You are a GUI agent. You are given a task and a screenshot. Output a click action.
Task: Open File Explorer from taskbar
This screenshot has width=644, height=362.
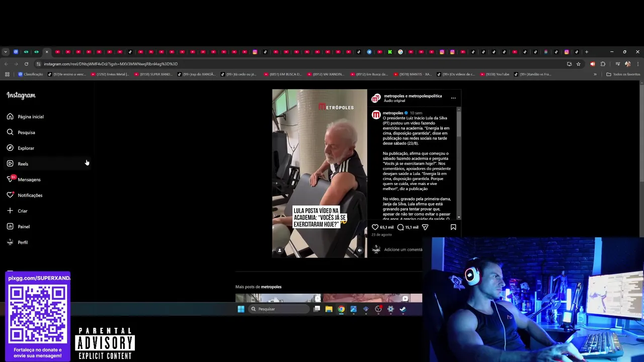coord(329,309)
